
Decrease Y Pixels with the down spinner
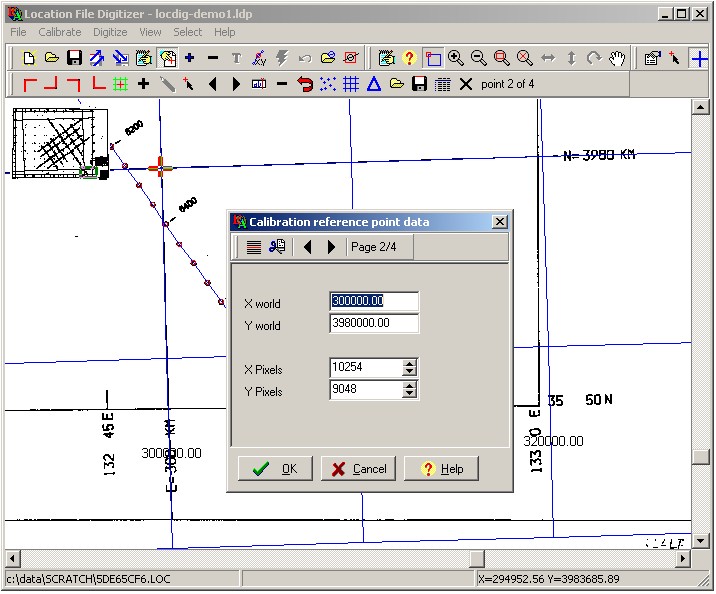[410, 394]
